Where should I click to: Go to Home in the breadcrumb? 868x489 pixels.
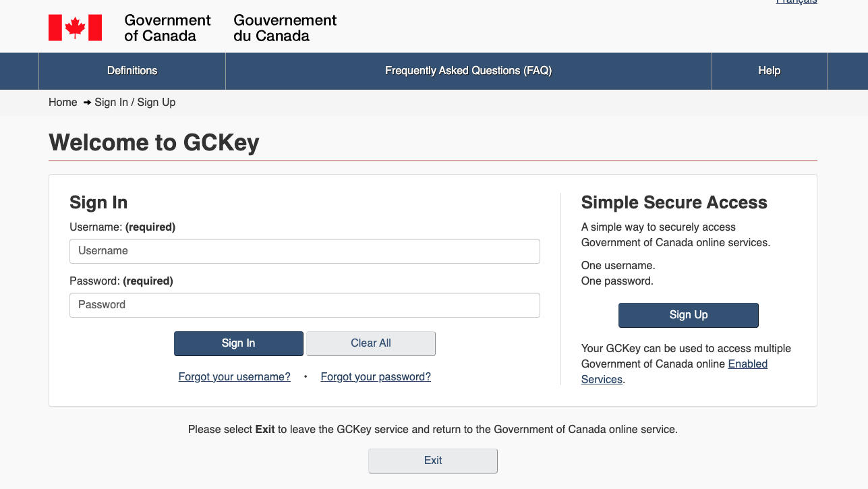pyautogui.click(x=63, y=103)
